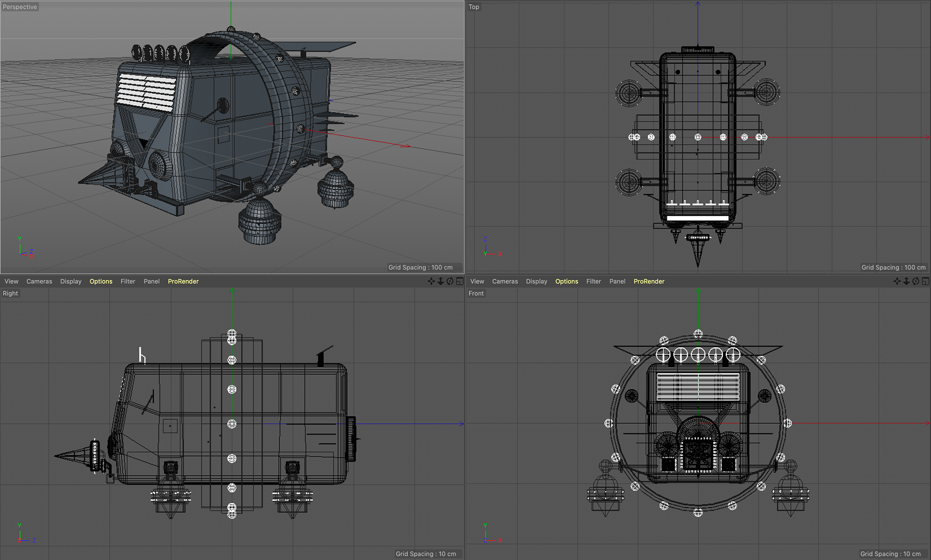Open the Cameras menu in Right viewport
931x560 pixels.
[39, 281]
